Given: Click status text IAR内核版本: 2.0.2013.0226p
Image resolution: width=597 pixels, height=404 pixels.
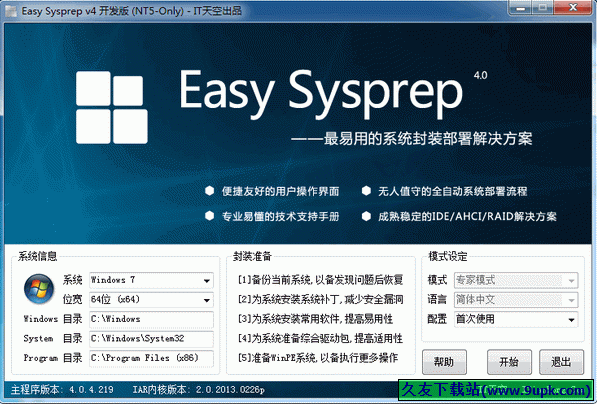Looking at the screenshot, I should (x=198, y=390).
